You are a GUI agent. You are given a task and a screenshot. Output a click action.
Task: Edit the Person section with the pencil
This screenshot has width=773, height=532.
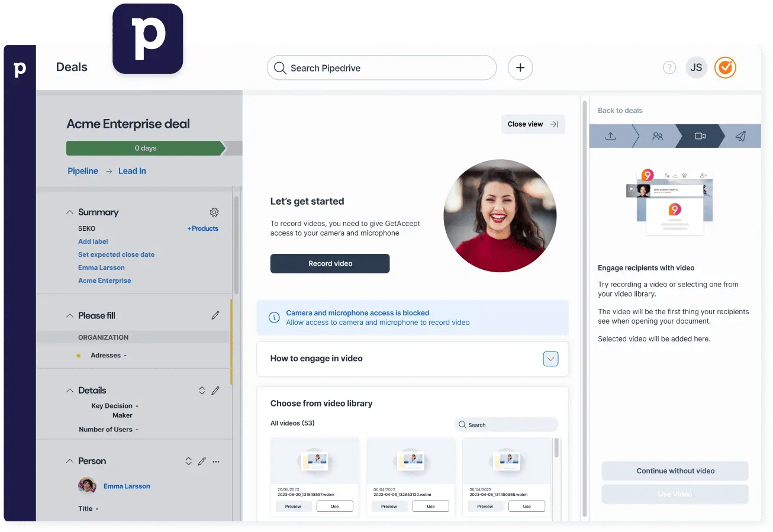pyautogui.click(x=202, y=461)
